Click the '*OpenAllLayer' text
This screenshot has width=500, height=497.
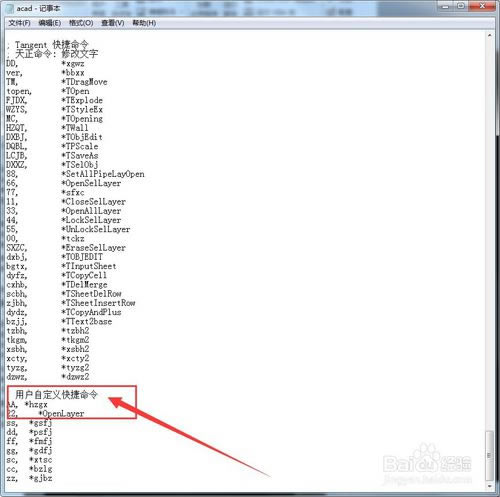coord(91,211)
